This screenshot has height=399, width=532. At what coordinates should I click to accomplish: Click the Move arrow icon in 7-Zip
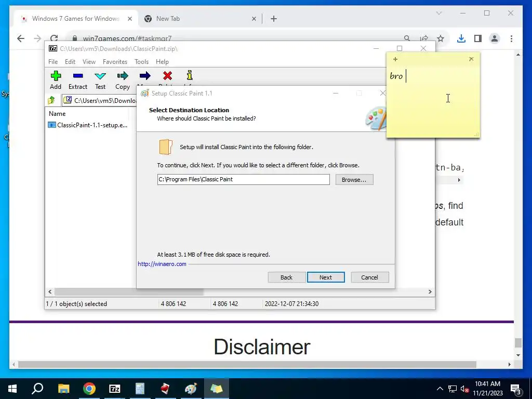(x=145, y=76)
